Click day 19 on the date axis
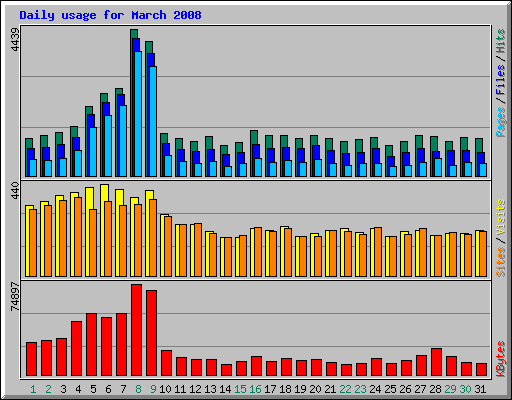The height and width of the screenshot is (400, 512). pos(300,389)
